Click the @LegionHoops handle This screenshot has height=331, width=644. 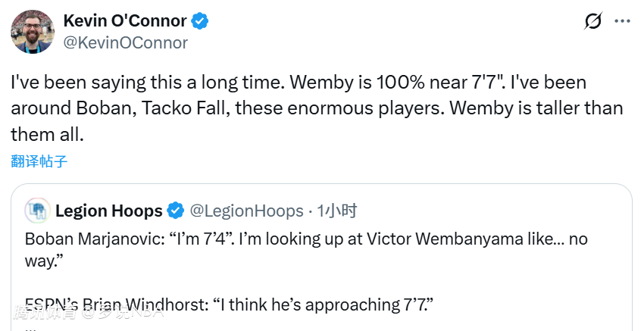[x=245, y=210]
